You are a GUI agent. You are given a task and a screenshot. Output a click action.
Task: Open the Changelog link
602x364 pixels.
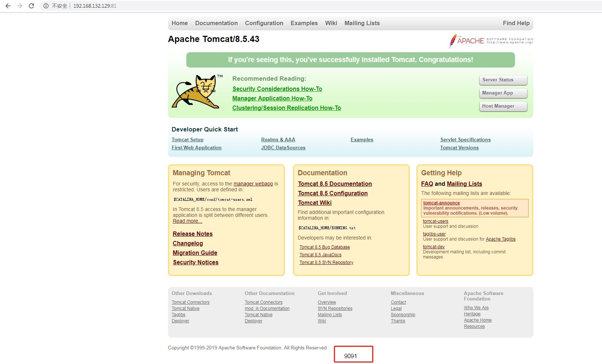(188, 243)
